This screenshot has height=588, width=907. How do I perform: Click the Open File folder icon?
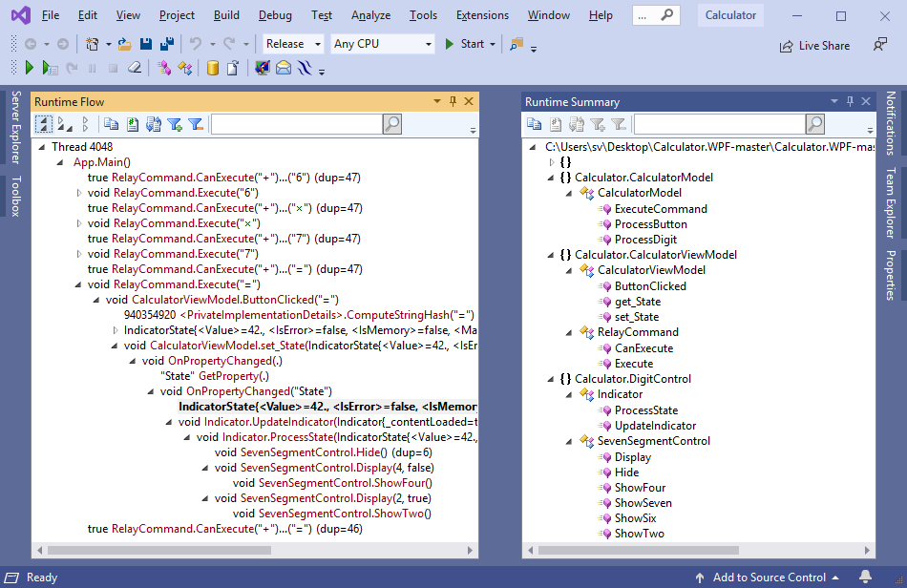click(x=125, y=44)
